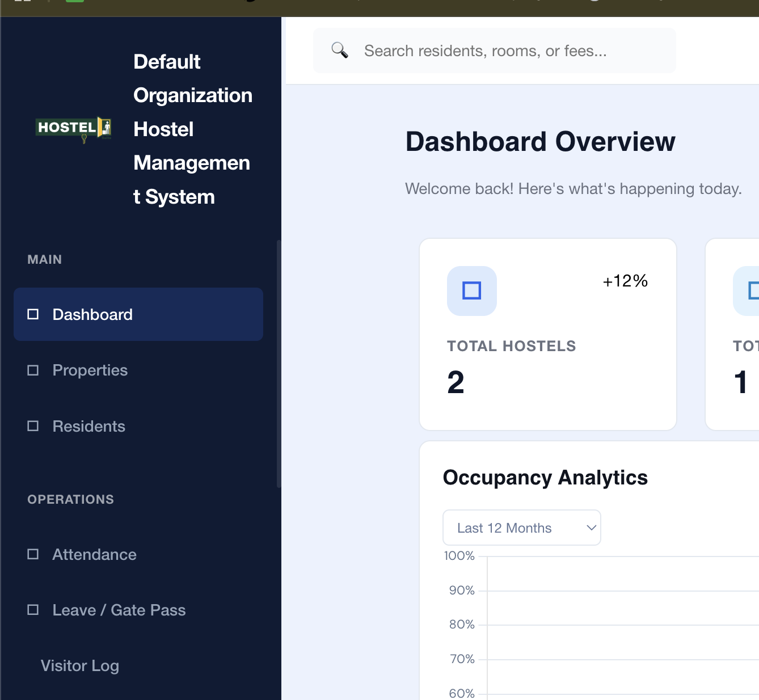Click the 80% axis label on the chart

[x=462, y=625]
